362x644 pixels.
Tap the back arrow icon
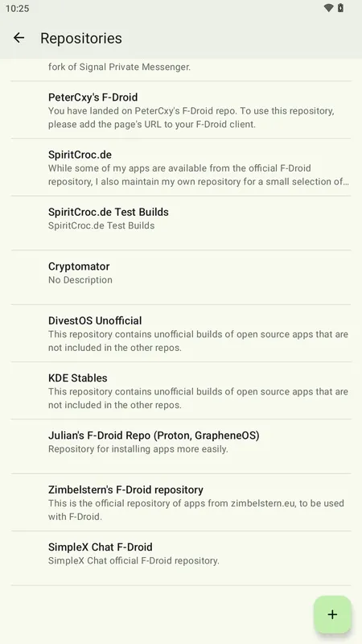click(19, 38)
